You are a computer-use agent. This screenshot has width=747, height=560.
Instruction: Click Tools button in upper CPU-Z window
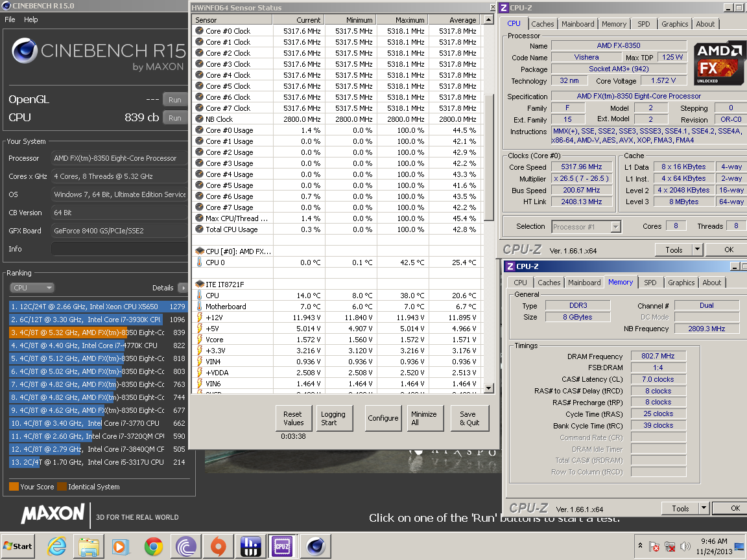(x=674, y=250)
